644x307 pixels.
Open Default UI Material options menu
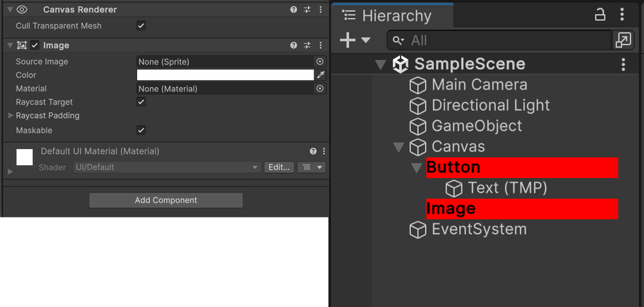(324, 151)
